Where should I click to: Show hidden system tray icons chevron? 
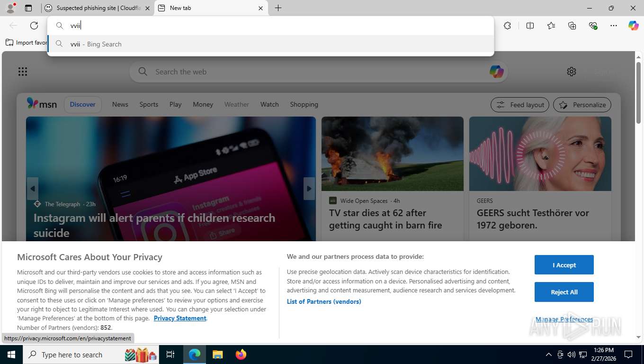[x=549, y=355]
